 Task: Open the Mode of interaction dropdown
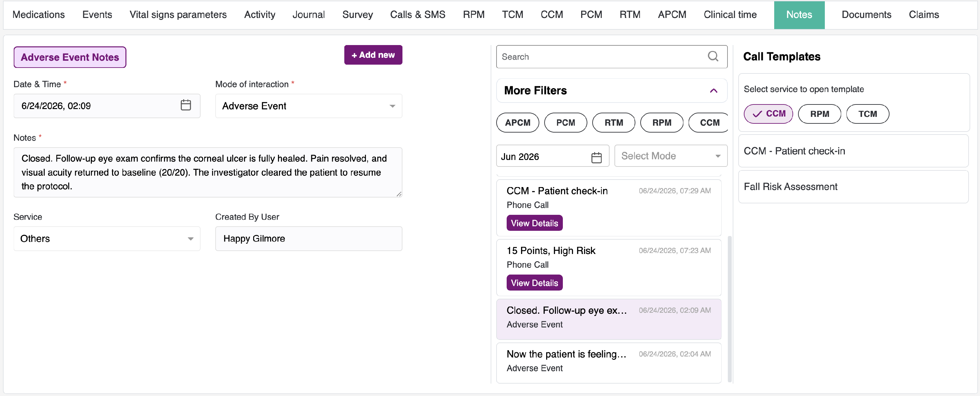pos(308,106)
